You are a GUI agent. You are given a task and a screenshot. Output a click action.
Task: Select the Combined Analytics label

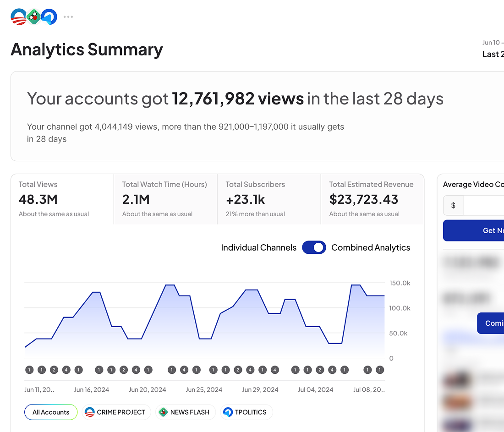point(370,248)
